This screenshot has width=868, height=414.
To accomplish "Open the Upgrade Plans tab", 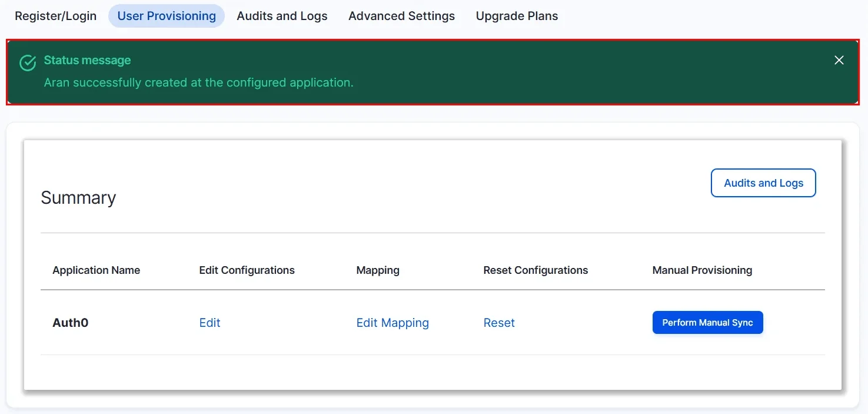I will click(517, 16).
